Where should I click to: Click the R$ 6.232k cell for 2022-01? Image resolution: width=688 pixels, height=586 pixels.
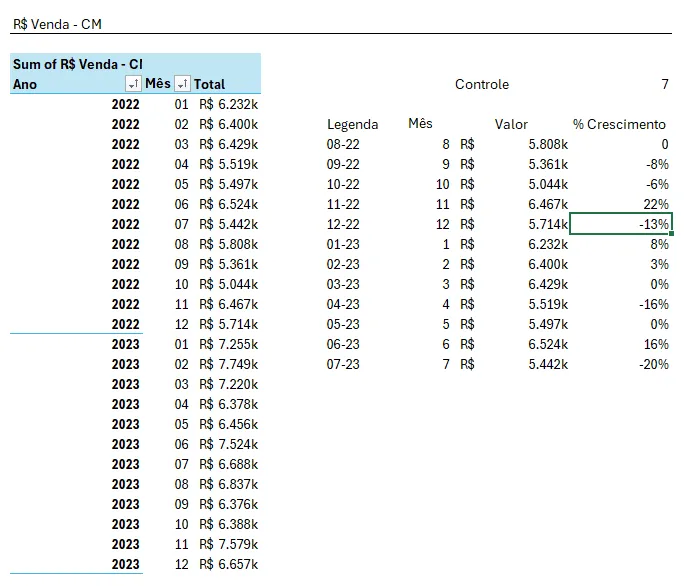[228, 104]
